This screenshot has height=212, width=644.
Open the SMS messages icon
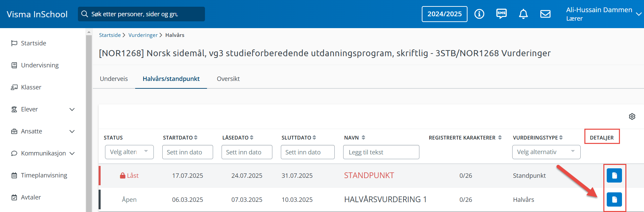[x=501, y=14]
